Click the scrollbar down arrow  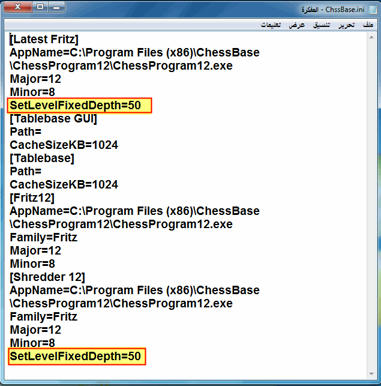pos(372,374)
